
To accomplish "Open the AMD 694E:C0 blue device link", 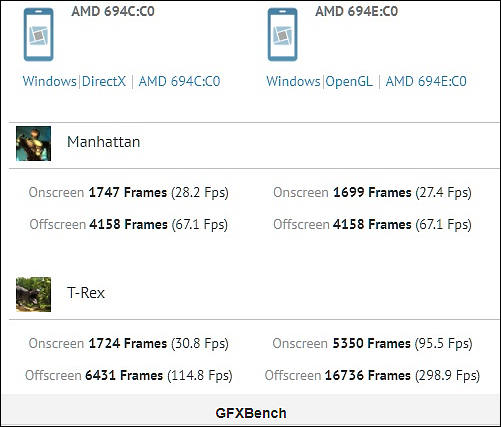I will (426, 81).
